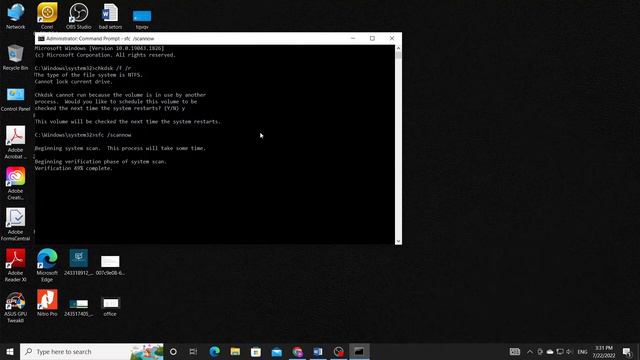Click the 'Verification 49% complete.' line
This screenshot has height=360, width=640.
point(73,168)
